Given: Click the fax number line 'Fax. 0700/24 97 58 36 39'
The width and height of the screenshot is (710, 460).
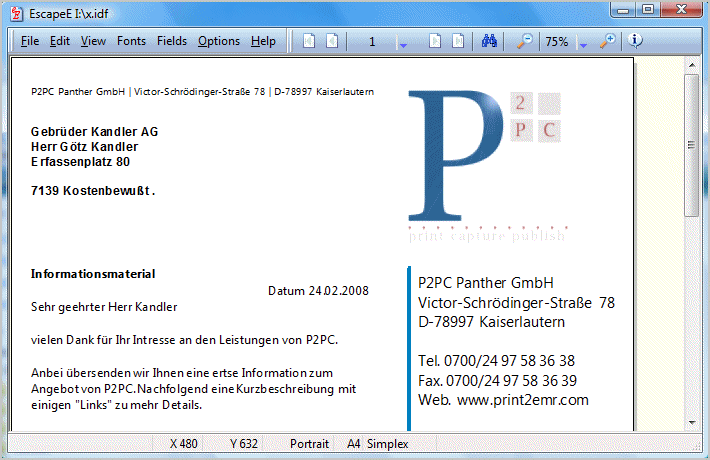Looking at the screenshot, I should click(x=497, y=380).
